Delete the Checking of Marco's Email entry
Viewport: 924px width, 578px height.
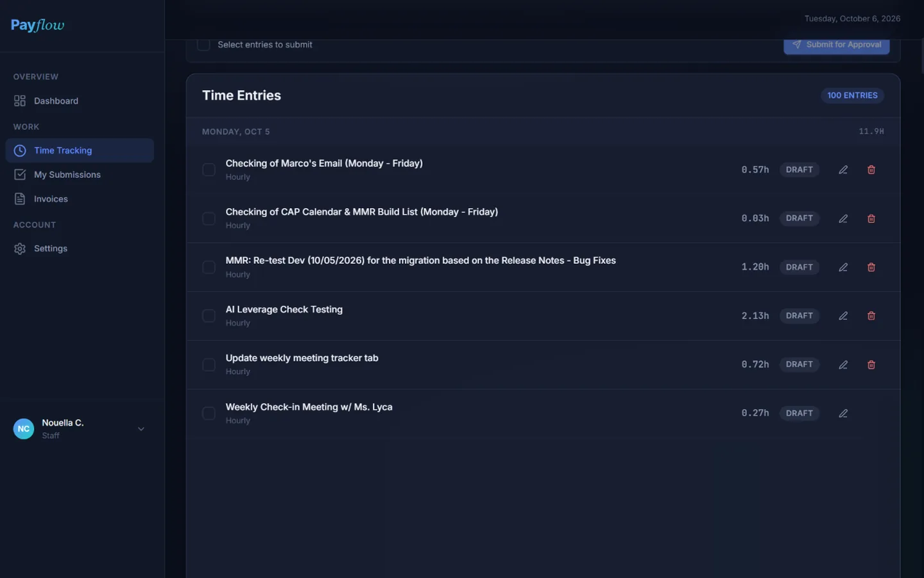pyautogui.click(x=871, y=170)
